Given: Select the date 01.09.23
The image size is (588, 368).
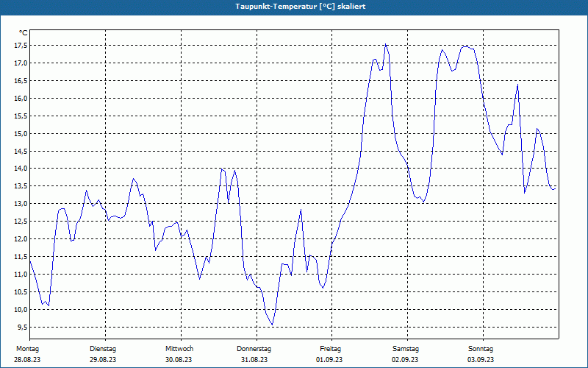Looking at the screenshot, I should coord(329,360).
